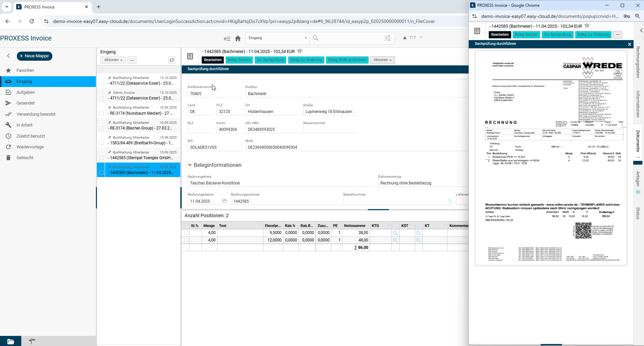Click KTO lookup magnifier in first position row
The image size is (644, 346).
pos(395,233)
